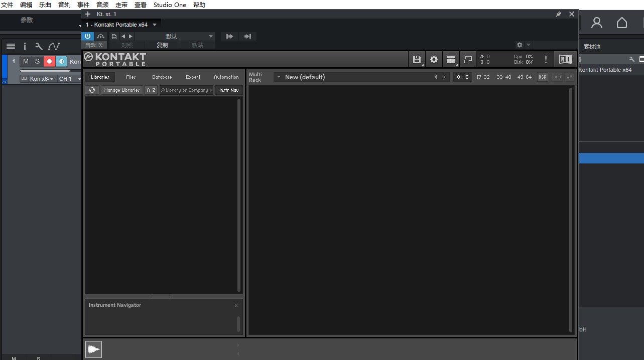This screenshot has width=644, height=360.
Task: Click the wrench icon in track toolbar
Action: pos(39,46)
